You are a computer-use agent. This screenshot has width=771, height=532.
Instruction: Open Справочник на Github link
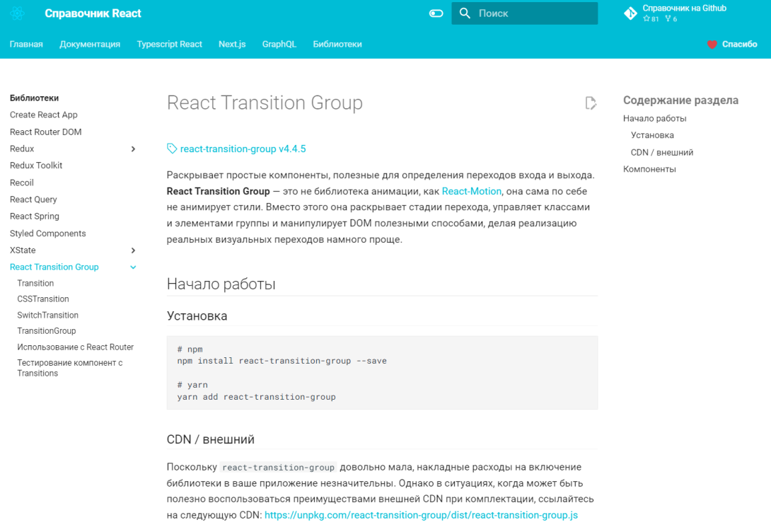684,8
